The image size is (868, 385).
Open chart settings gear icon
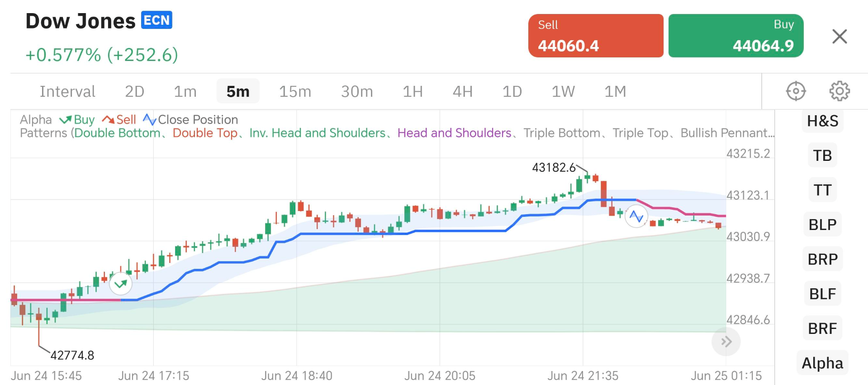coord(839,91)
